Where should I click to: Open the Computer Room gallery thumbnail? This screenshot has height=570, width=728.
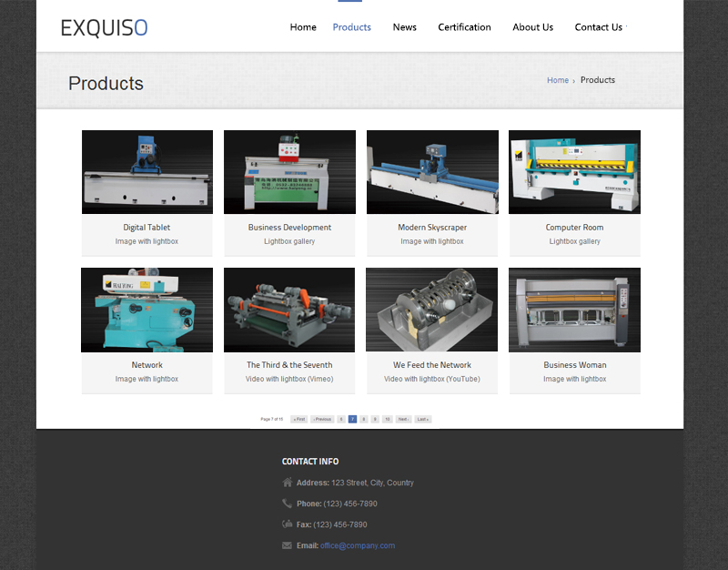[574, 172]
